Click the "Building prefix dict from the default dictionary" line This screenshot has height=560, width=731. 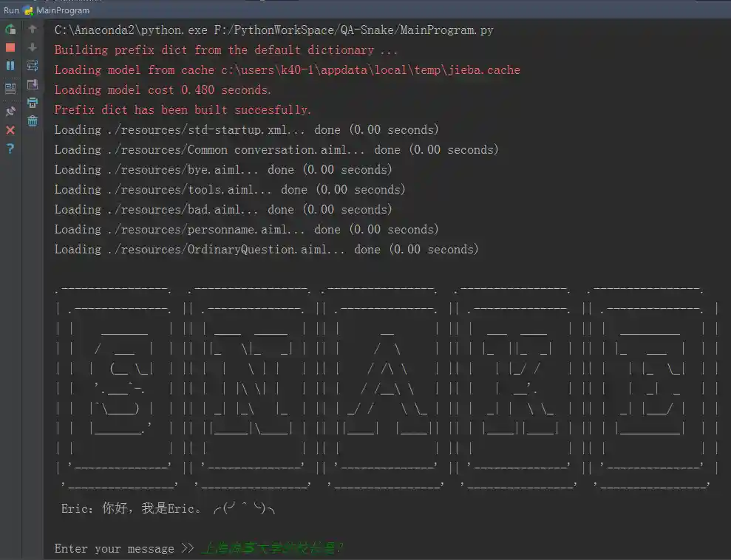(225, 49)
